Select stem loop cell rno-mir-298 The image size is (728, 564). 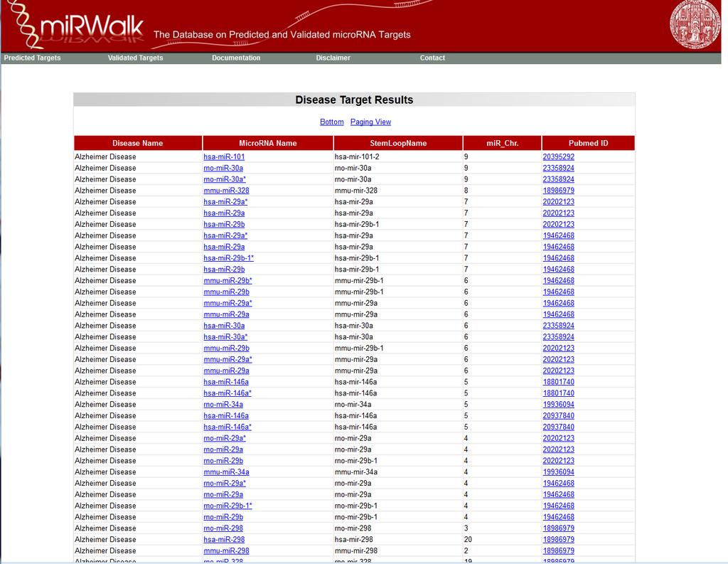coord(353,528)
